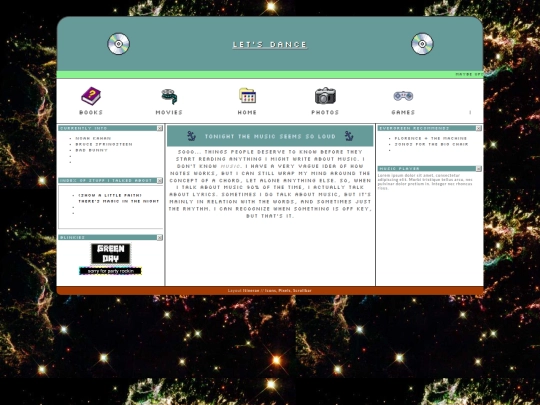540x405 pixels.
Task: Close the Music Player panel
Action: point(478,168)
